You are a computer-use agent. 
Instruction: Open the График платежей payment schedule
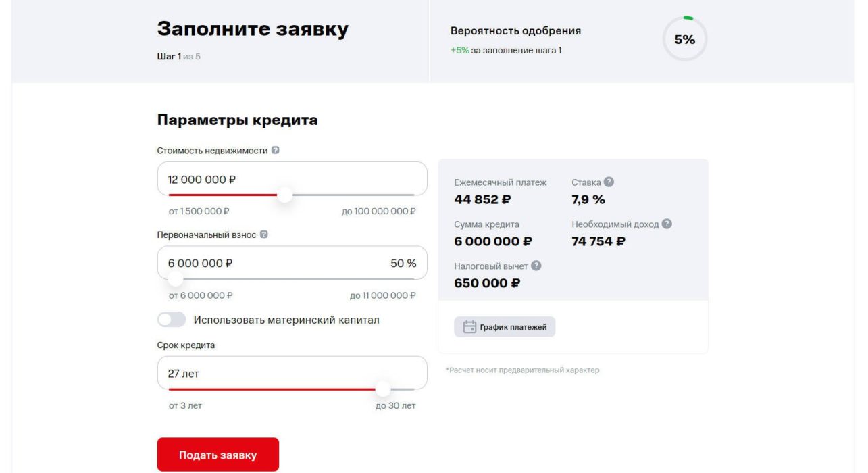pos(505,326)
